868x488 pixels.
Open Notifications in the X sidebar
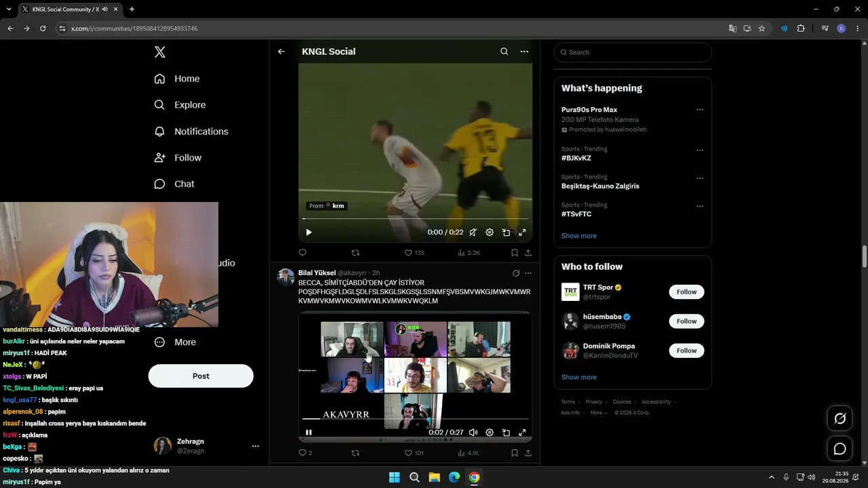tap(191, 131)
